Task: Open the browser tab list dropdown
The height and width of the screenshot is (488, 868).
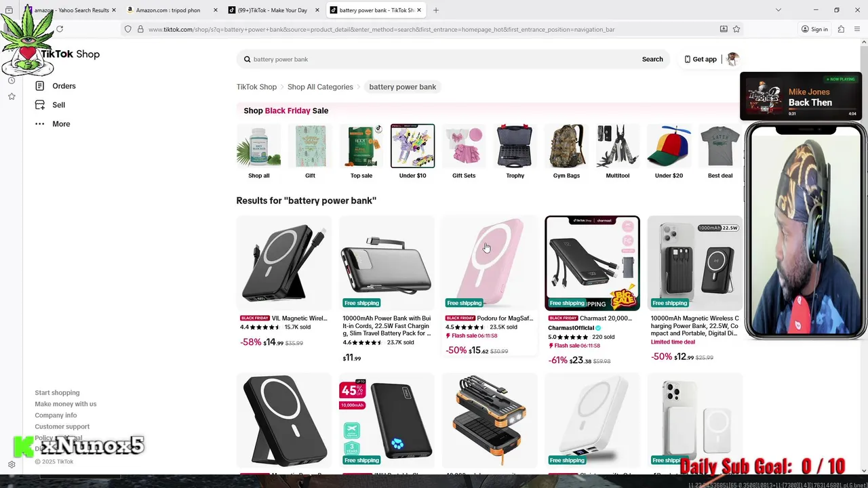Action: [778, 10]
